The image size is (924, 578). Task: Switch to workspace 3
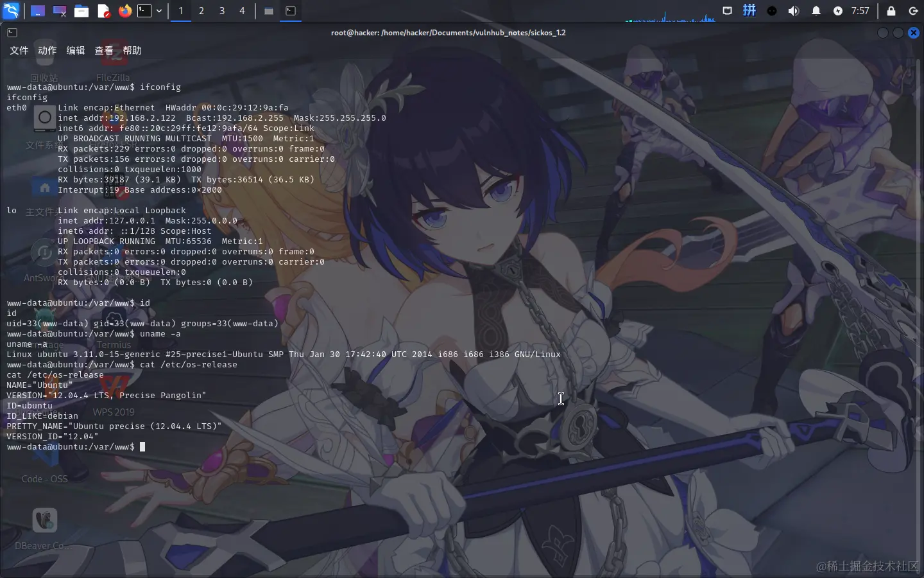click(x=222, y=11)
